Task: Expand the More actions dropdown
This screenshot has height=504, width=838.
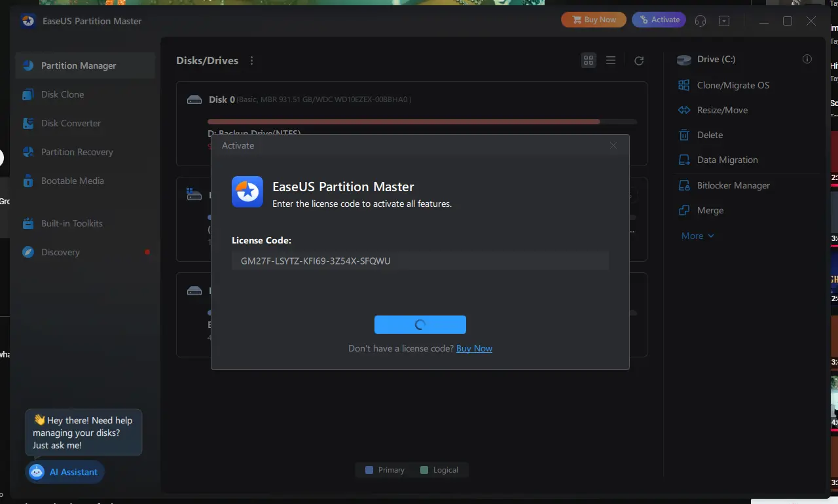Action: point(698,236)
